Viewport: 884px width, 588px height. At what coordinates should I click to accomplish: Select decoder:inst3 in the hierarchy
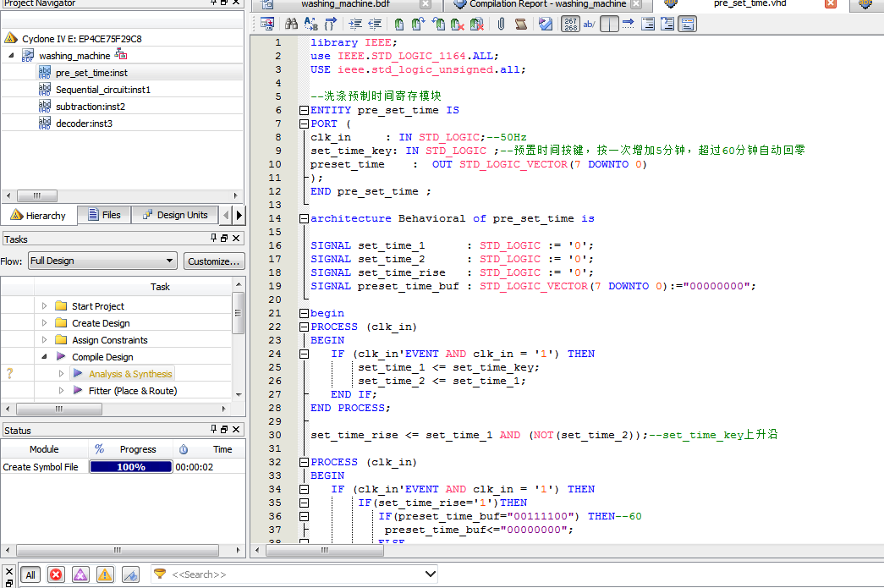pyautogui.click(x=84, y=124)
